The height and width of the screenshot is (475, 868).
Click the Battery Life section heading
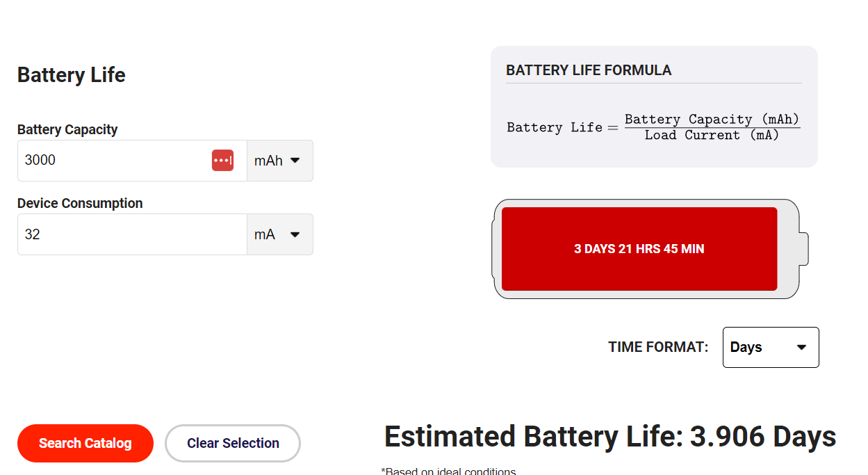(x=72, y=75)
